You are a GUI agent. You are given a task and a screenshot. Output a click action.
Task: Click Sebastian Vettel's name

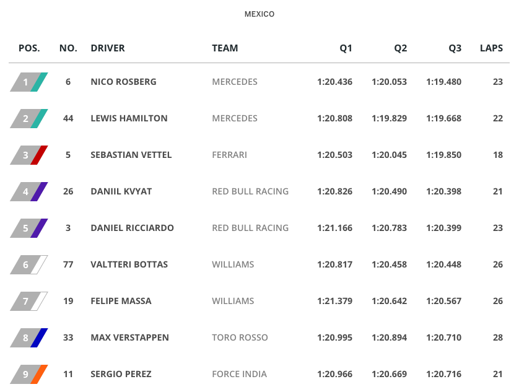pos(131,155)
